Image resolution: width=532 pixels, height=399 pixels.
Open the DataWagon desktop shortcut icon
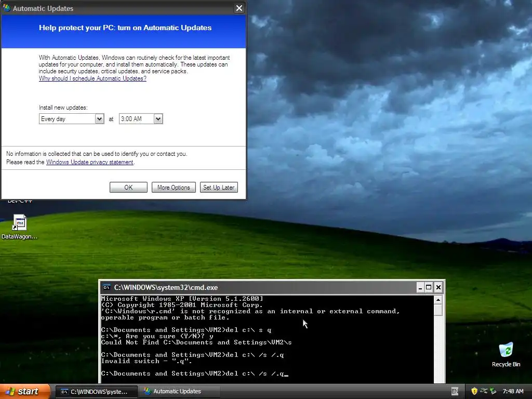click(19, 227)
